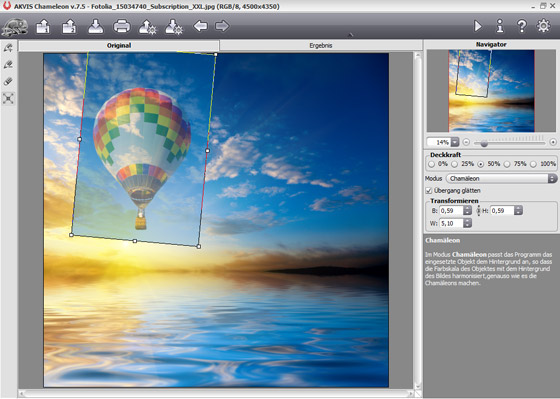Set Deckkraft to 50%
This screenshot has height=399, width=560.
[x=481, y=164]
